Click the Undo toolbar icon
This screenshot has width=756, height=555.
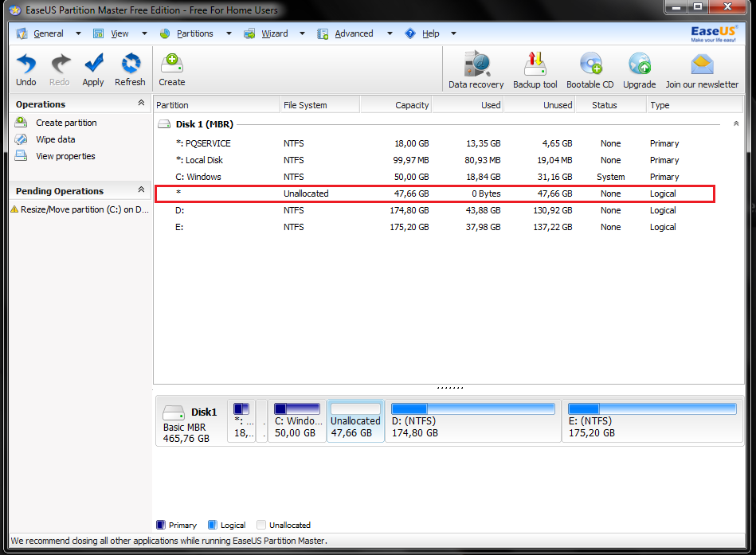(26, 69)
